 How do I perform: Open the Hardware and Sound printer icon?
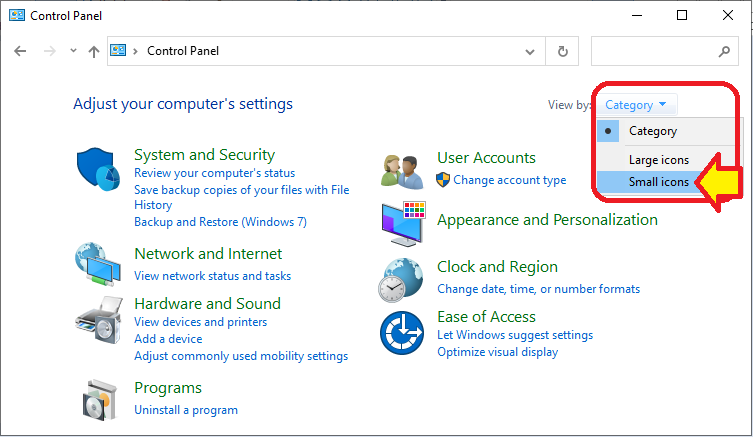pyautogui.click(x=98, y=320)
